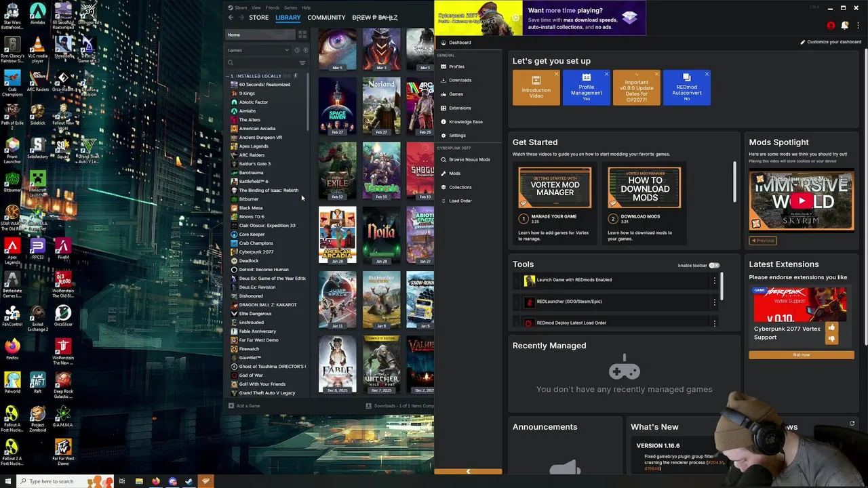The image size is (868, 488).
Task: Dismiss Important v0.9.0 Update card
Action: 656,74
